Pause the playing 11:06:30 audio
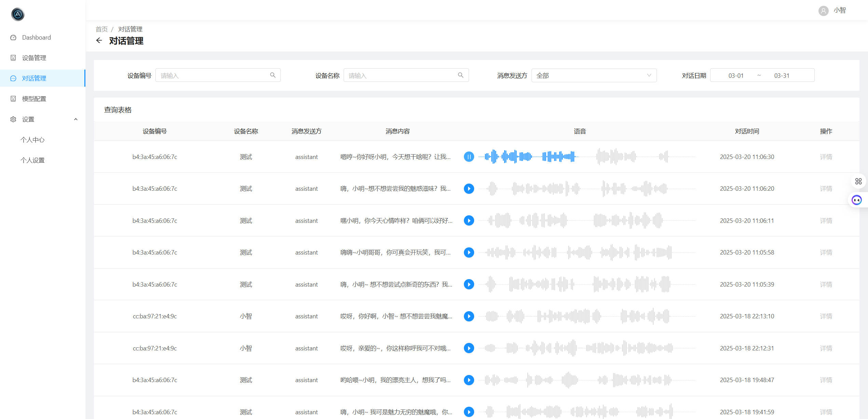 [469, 157]
